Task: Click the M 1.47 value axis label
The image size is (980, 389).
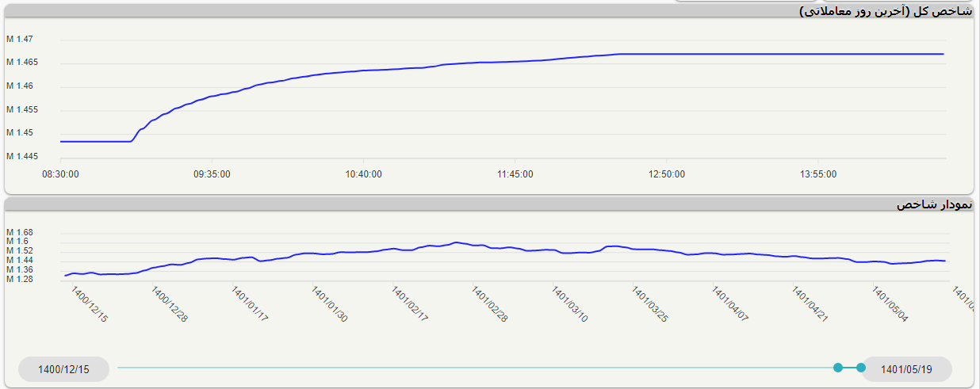Action: point(21,39)
